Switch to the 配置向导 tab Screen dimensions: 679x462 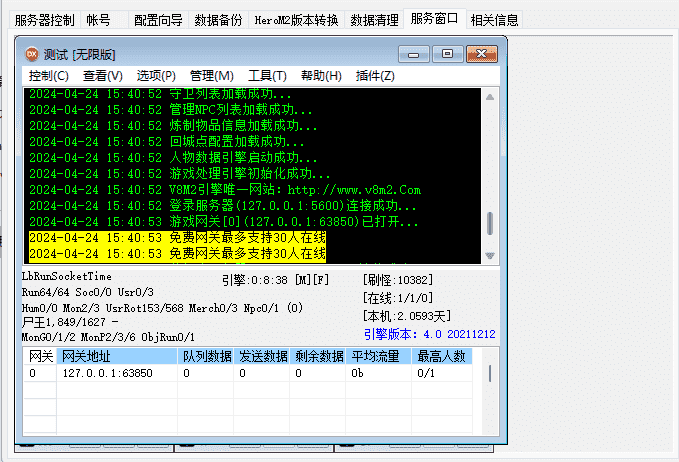coord(159,20)
